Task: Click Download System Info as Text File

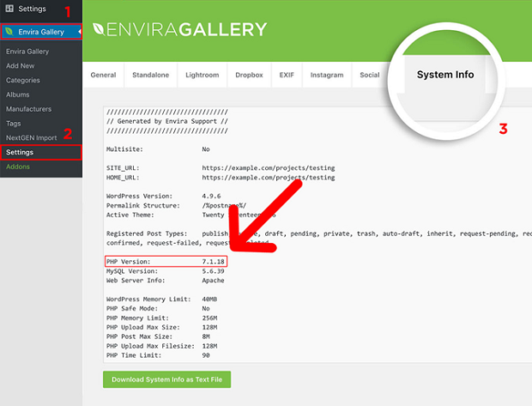Action: (167, 379)
